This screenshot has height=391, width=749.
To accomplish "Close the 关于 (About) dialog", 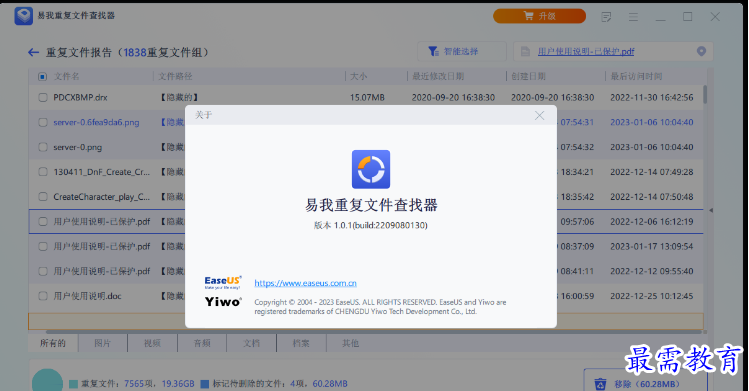I will (x=539, y=116).
